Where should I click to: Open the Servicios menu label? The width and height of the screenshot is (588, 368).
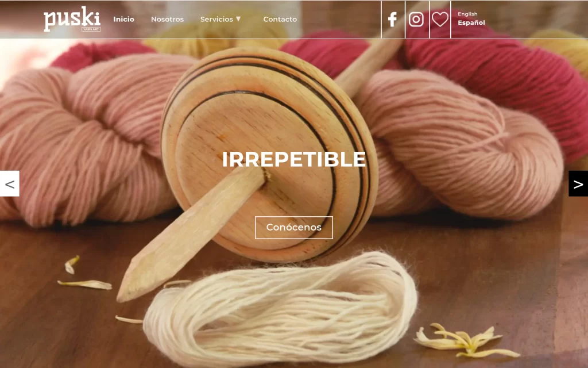pyautogui.click(x=216, y=19)
